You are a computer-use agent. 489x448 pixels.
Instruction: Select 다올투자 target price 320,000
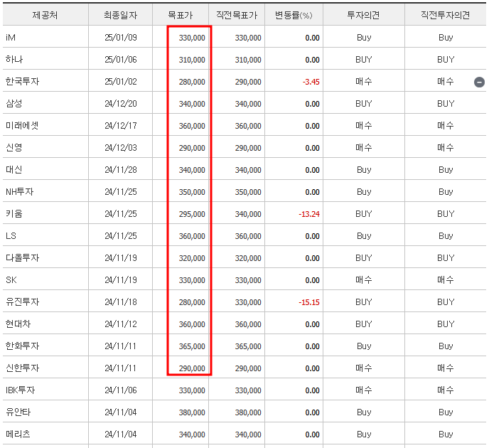[x=192, y=258]
